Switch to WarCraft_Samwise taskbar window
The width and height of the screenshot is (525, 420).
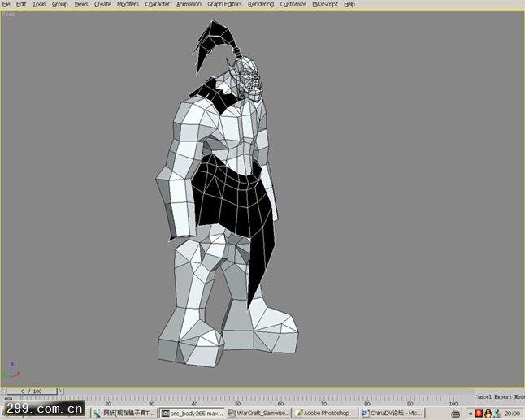click(x=258, y=414)
